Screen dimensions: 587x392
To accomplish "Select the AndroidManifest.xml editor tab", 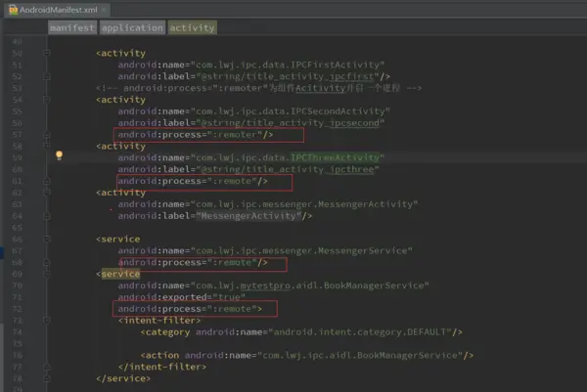I will [x=58, y=10].
